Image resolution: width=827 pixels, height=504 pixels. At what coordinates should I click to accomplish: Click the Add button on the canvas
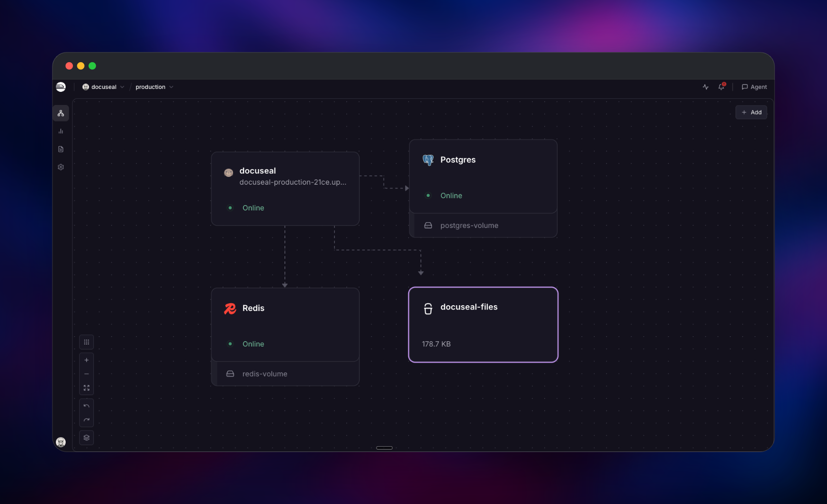[752, 112]
